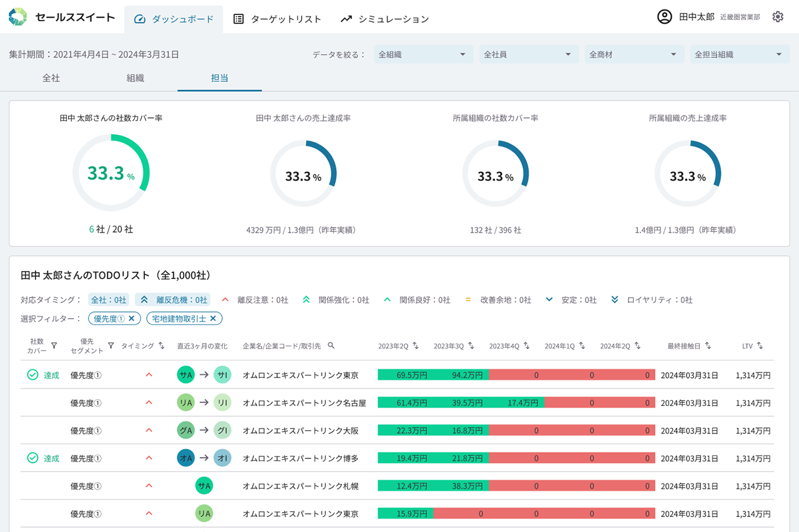Sort by タイミング column arrows

[162, 346]
